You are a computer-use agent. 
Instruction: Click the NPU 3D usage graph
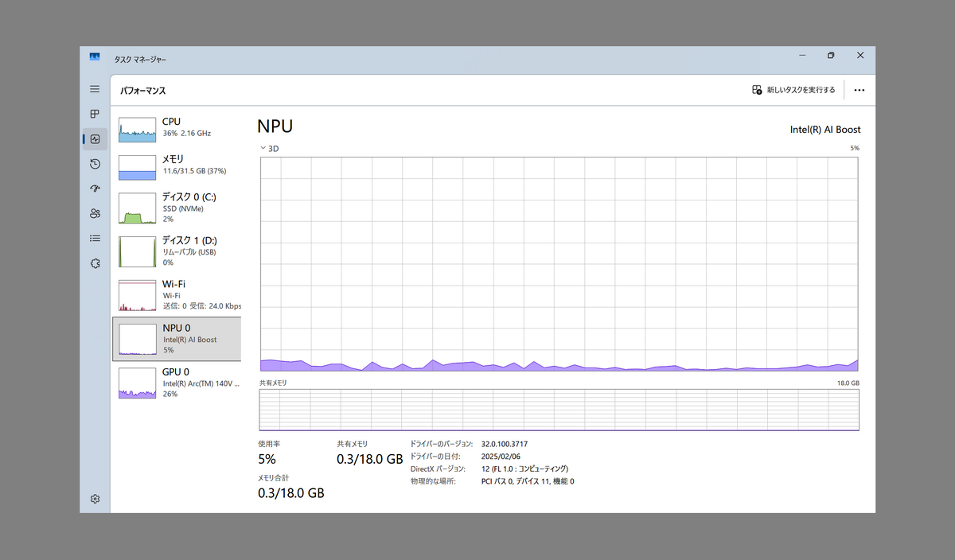(x=559, y=264)
